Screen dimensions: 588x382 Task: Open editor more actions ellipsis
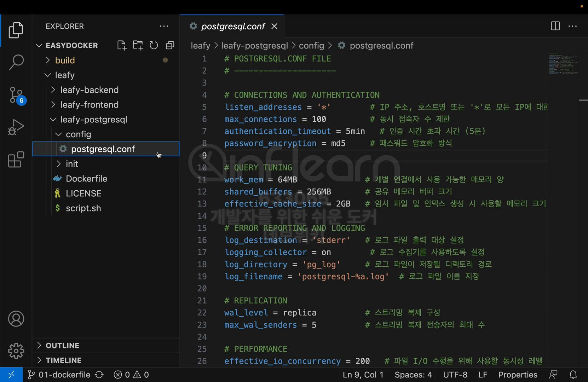pyautogui.click(x=572, y=26)
